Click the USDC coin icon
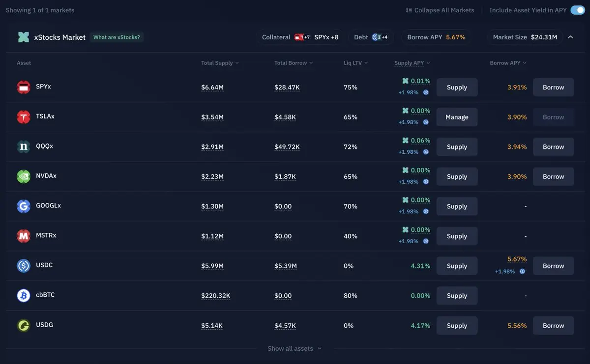590x364 pixels. 24,266
